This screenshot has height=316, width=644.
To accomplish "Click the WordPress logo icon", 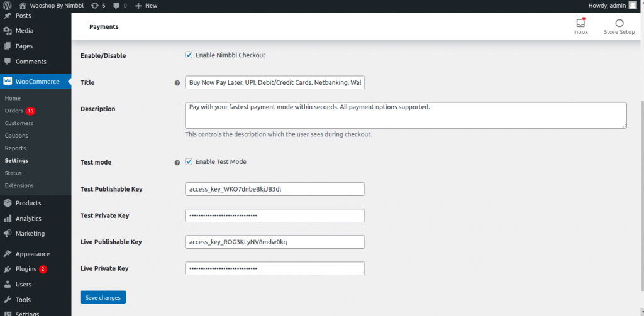I will (7, 6).
